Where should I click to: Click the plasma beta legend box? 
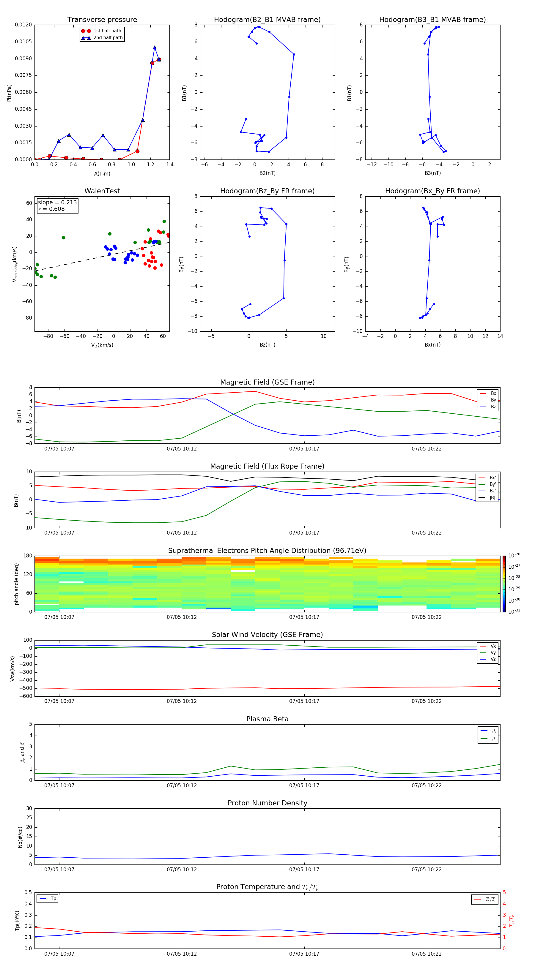tap(488, 735)
